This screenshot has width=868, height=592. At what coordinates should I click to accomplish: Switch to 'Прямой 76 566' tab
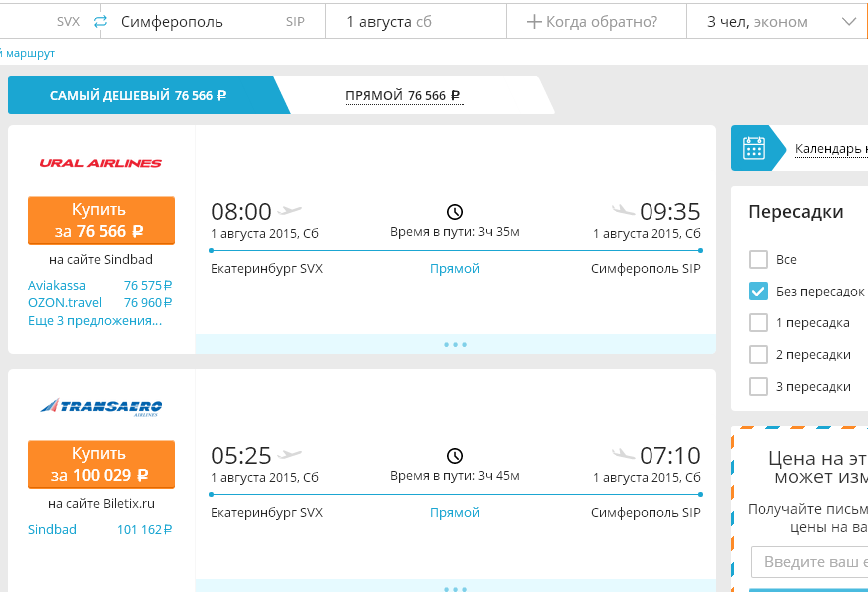[x=403, y=96]
